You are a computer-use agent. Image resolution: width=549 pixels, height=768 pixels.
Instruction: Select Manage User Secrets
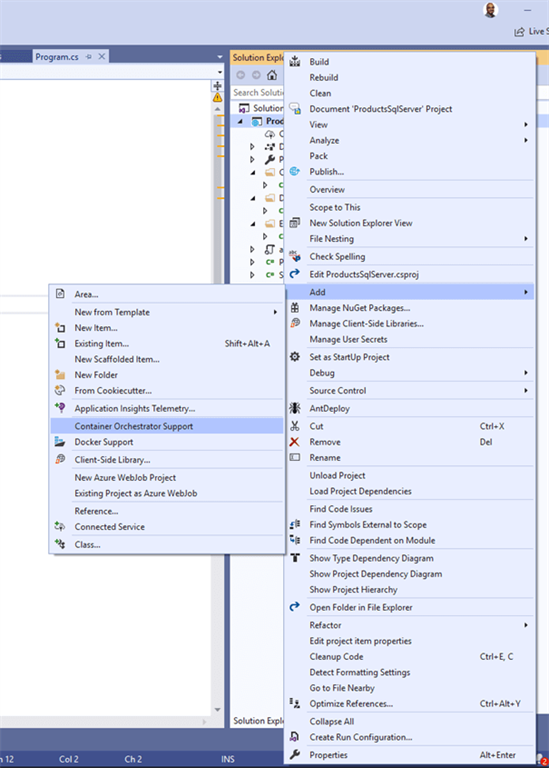(410, 339)
